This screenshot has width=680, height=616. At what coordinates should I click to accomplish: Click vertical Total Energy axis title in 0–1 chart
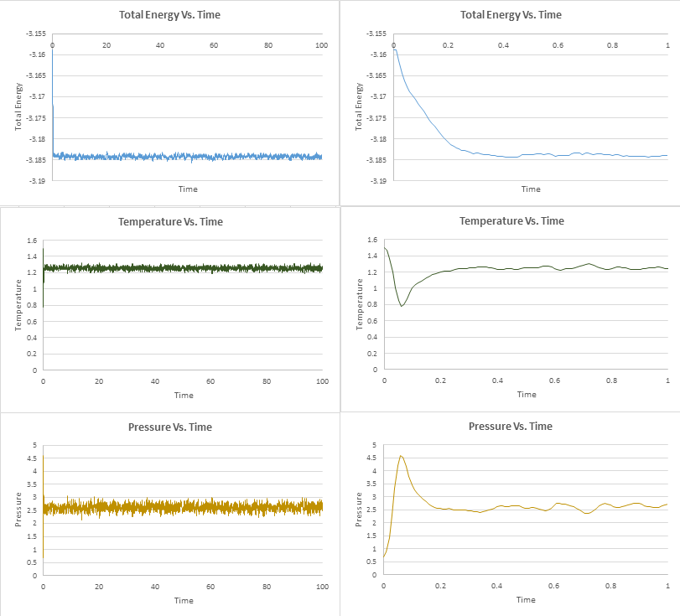(358, 106)
